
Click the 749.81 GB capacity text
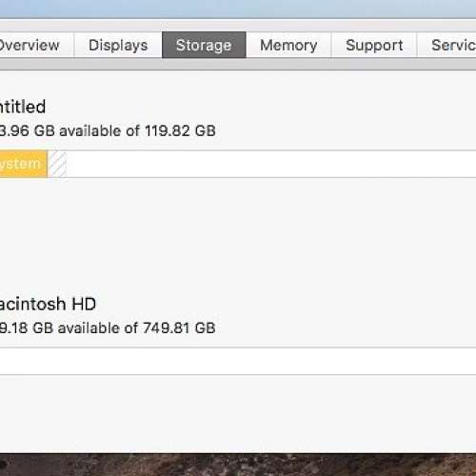tap(179, 327)
